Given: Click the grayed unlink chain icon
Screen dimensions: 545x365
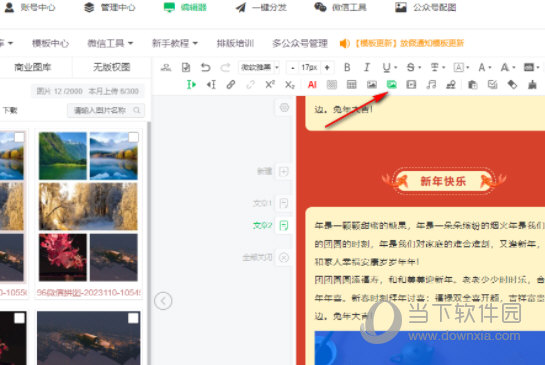Looking at the screenshot, I should coord(250,84).
